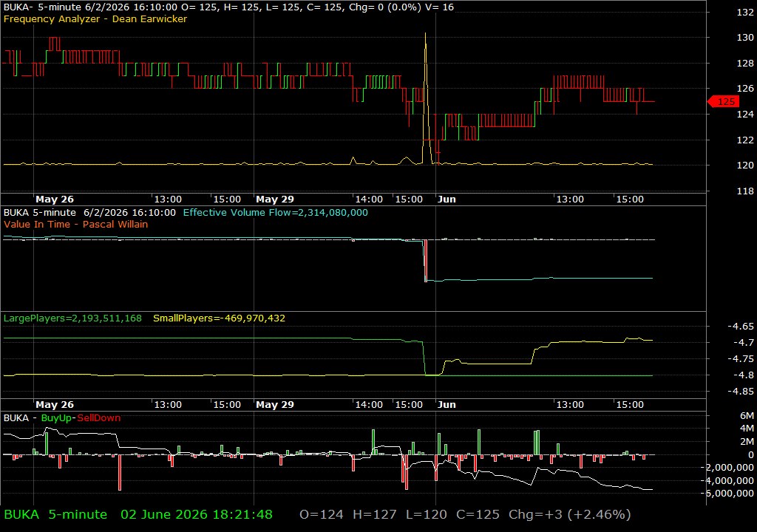Select 'Effective Volume Flow=2,314,080,000' readout
The height and width of the screenshot is (532, 757).
pyautogui.click(x=275, y=212)
